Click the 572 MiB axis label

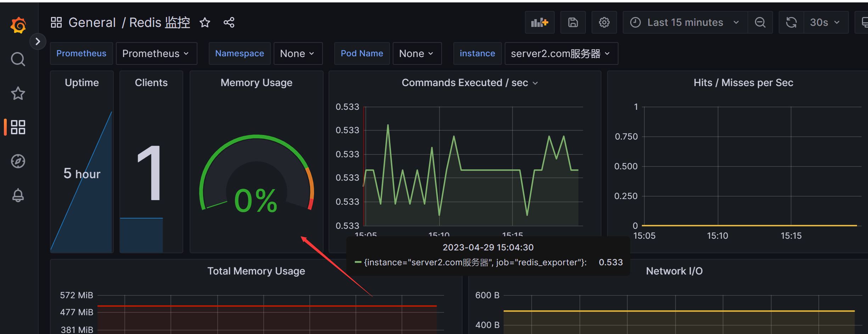click(x=77, y=295)
